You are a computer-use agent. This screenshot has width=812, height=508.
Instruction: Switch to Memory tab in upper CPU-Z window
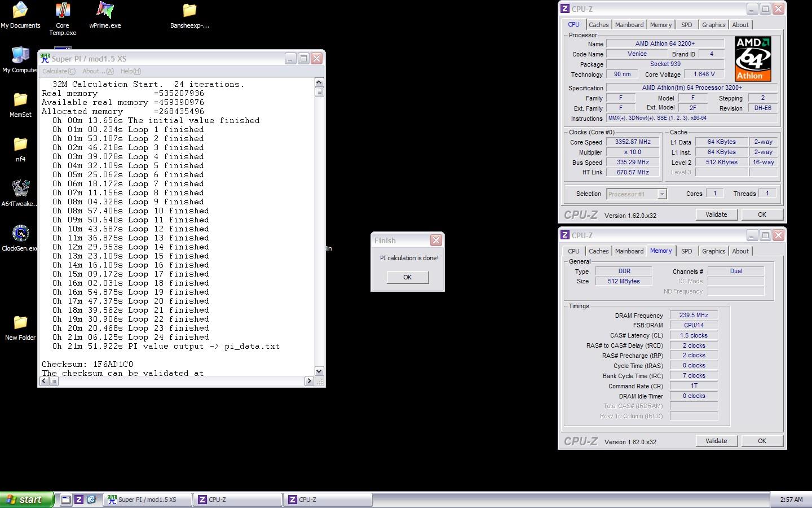[661, 25]
